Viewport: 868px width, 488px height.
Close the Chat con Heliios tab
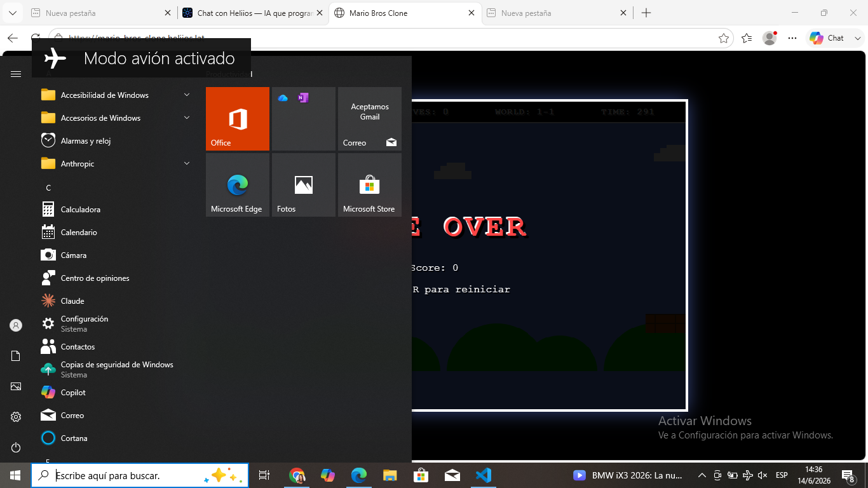(320, 13)
